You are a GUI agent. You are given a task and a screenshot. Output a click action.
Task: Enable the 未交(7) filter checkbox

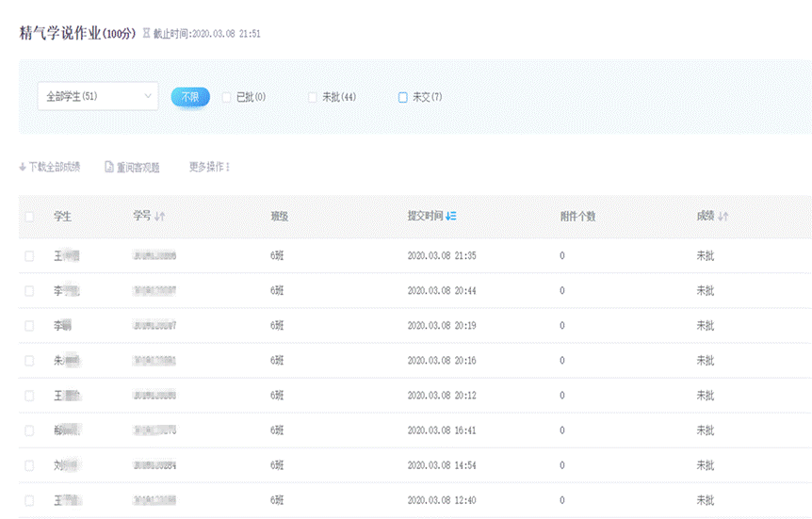point(403,97)
